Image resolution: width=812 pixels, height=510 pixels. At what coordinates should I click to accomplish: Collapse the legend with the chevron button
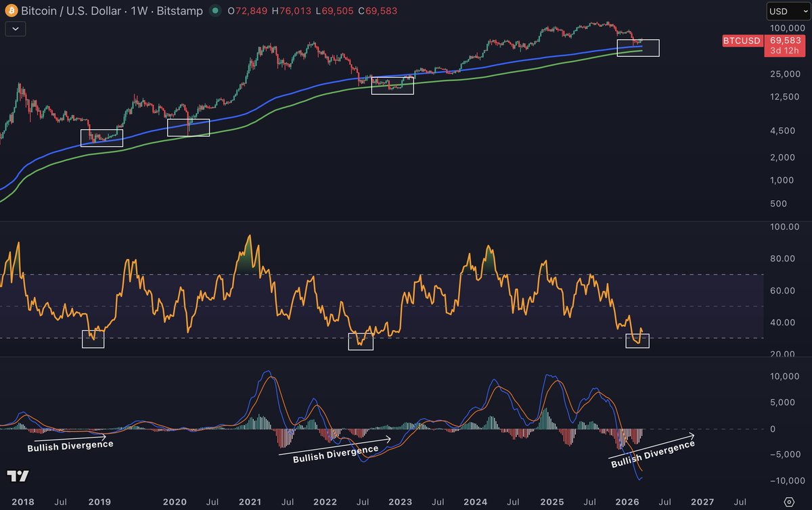(x=16, y=28)
